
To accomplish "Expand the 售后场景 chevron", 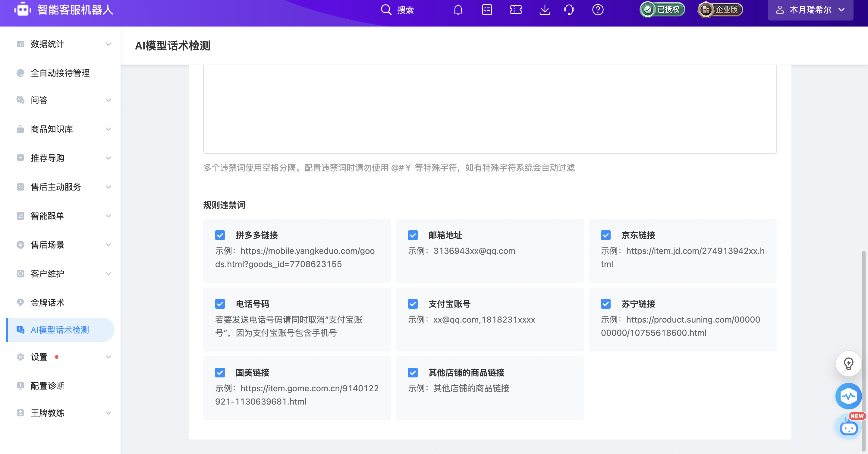I will (x=108, y=245).
